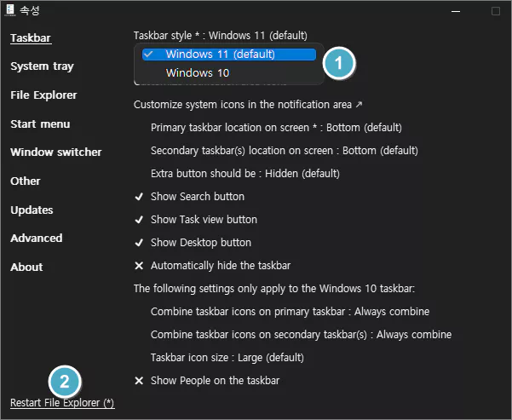The width and height of the screenshot is (512, 420).
Task: Click 'The following settings only apply' note
Action: click(x=274, y=289)
